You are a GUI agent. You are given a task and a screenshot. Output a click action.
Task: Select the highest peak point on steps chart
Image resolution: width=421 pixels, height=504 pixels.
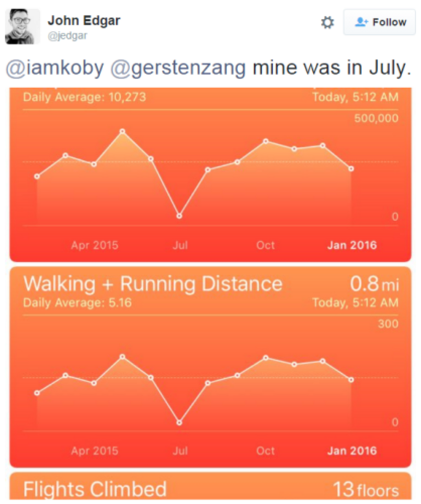coord(122,131)
